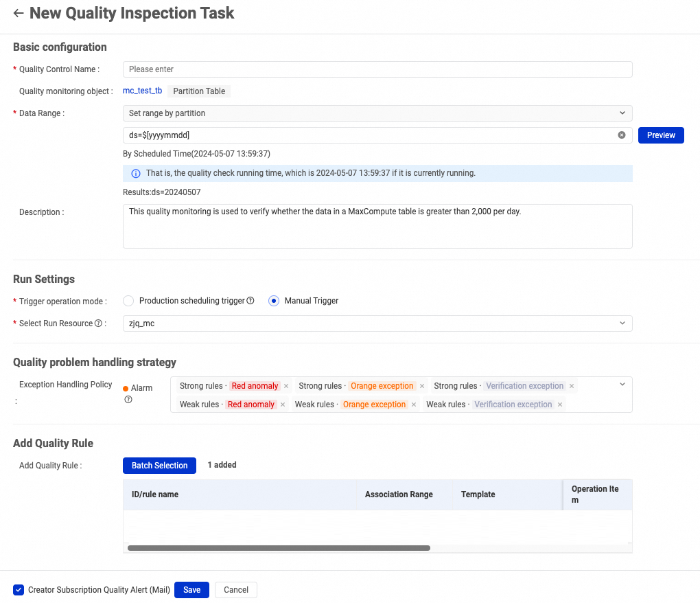Expand the Exception Handling Policy selector
The height and width of the screenshot is (603, 700).
tap(622, 385)
